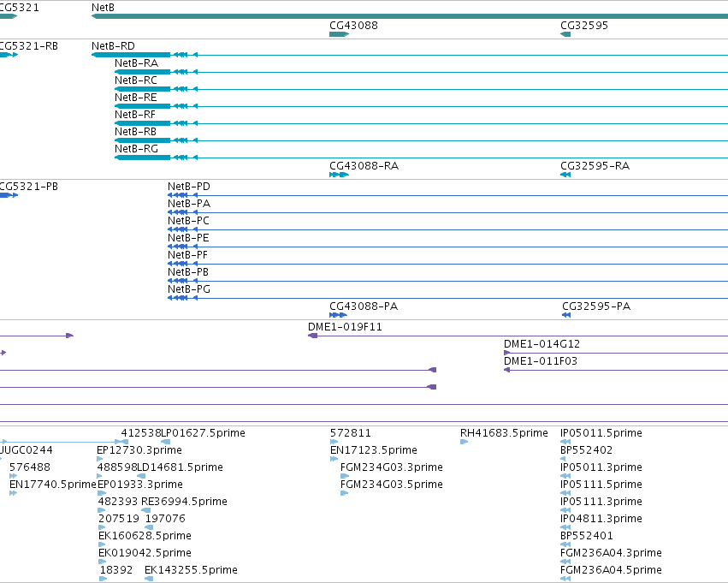Click the CG32595-RA transcript glyph
Screen dimensions: 728x583
pos(565,175)
